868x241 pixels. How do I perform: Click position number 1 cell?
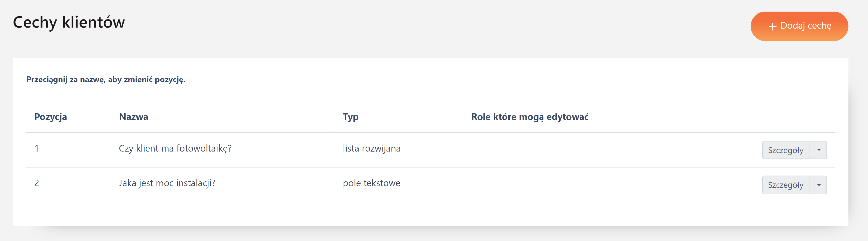tap(37, 148)
